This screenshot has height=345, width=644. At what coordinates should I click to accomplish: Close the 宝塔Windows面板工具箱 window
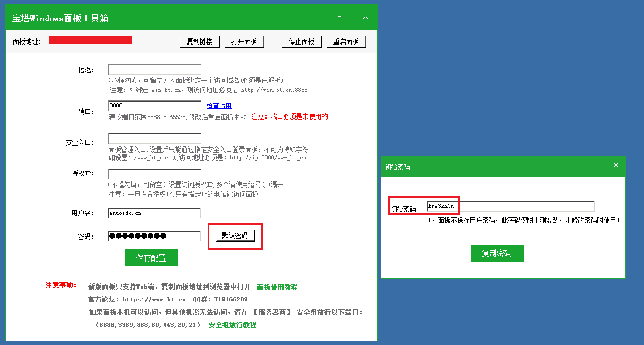(x=365, y=16)
